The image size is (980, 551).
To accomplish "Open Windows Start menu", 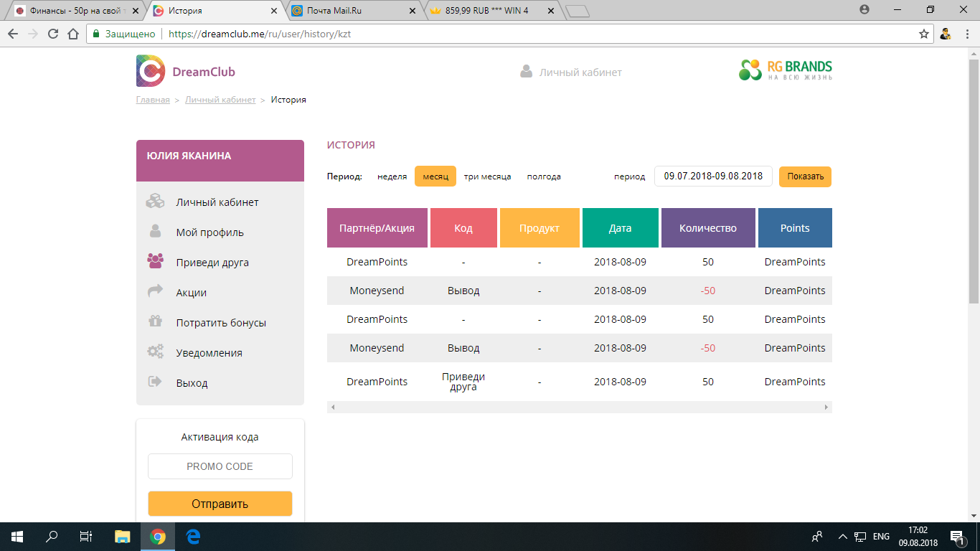I will point(17,536).
